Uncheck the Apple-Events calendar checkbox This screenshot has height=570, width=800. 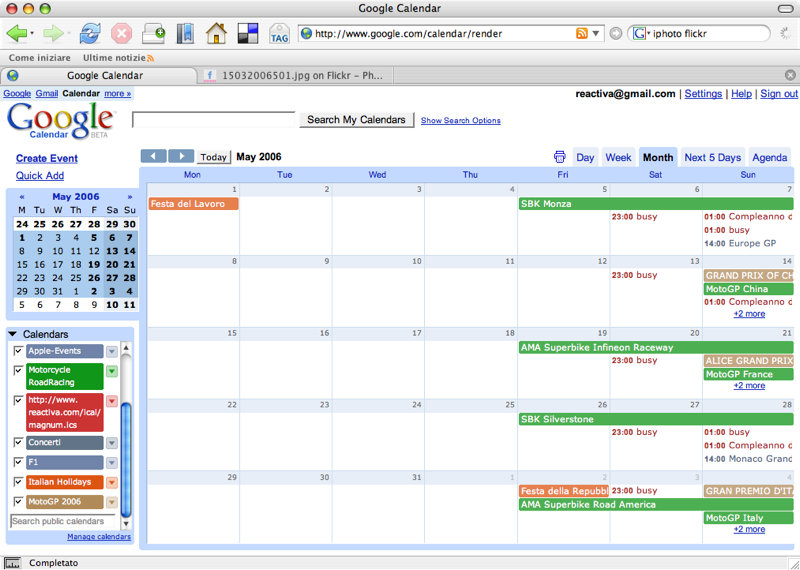18,351
